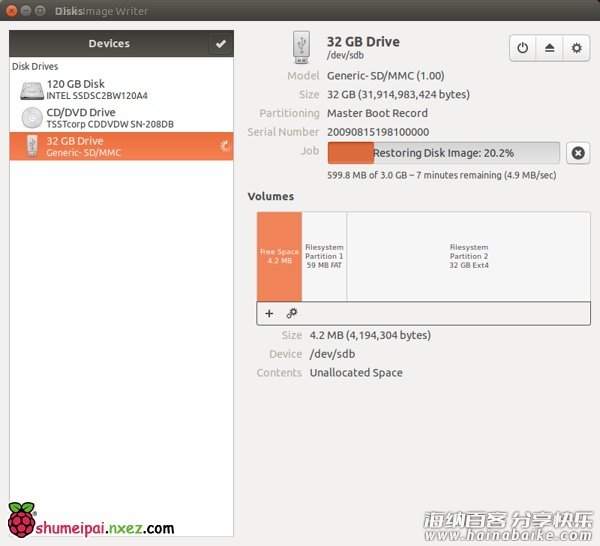Click the power off drive button
The height and width of the screenshot is (546, 600).
[x=522, y=47]
